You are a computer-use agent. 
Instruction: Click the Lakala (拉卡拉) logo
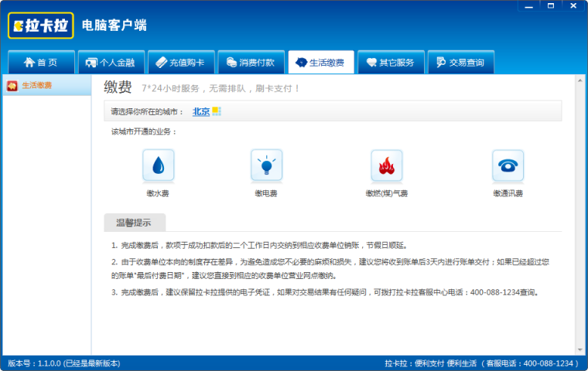41,26
